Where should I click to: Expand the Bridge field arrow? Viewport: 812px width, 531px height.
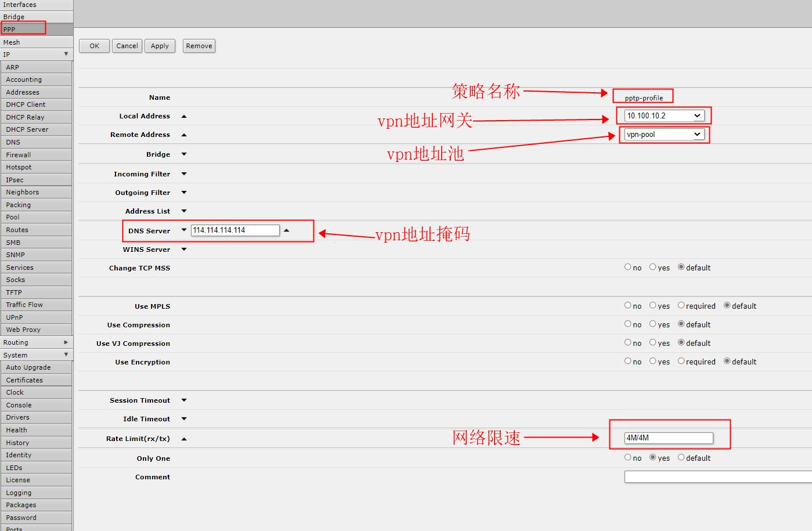pyautogui.click(x=184, y=154)
